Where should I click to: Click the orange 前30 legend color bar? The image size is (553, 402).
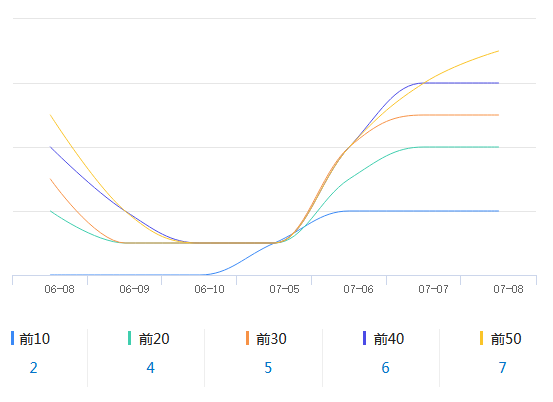pyautogui.click(x=248, y=338)
